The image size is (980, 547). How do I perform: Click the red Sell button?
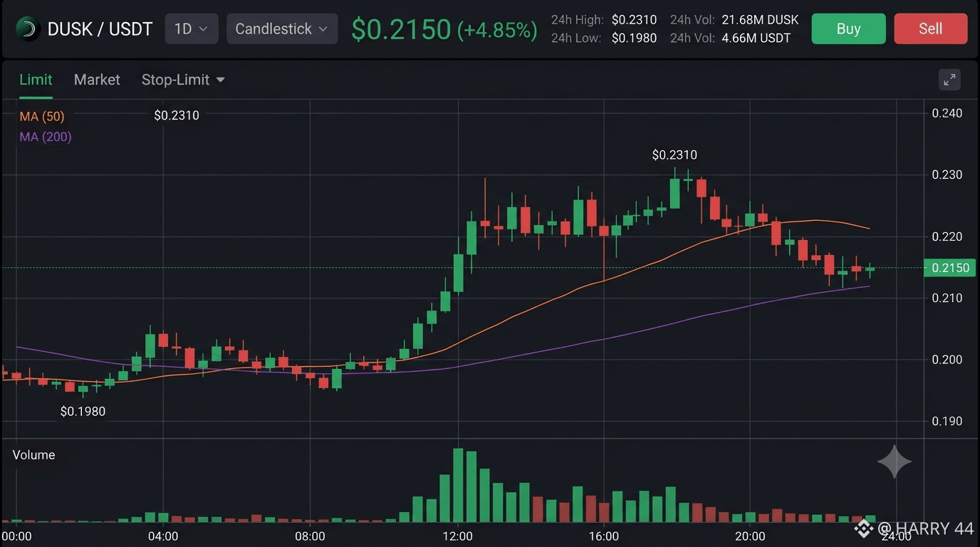(930, 28)
